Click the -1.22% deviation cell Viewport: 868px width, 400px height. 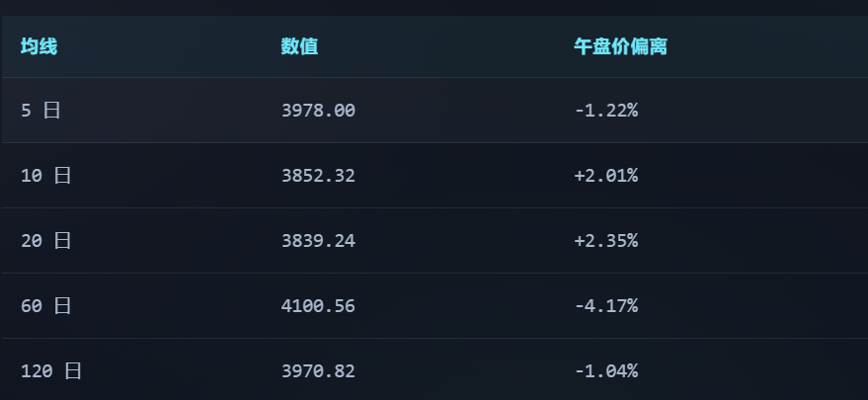coord(606,111)
